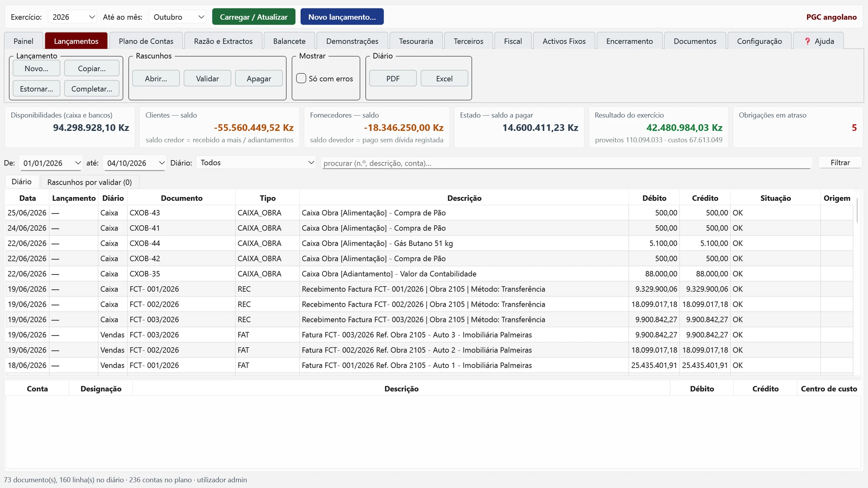The height and width of the screenshot is (488, 868).
Task: Select the CXOB-44 Gás Butano entry row
Action: 429,243
